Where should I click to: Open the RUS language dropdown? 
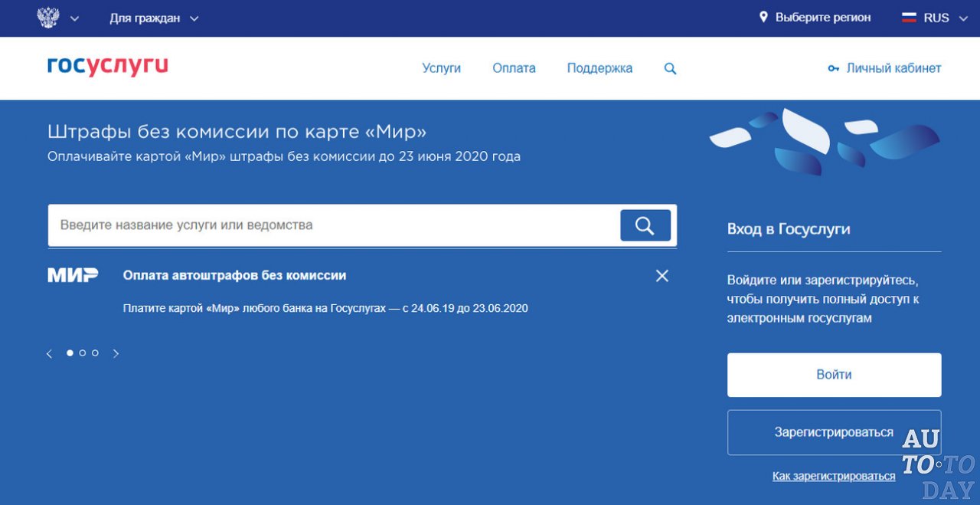[946, 18]
